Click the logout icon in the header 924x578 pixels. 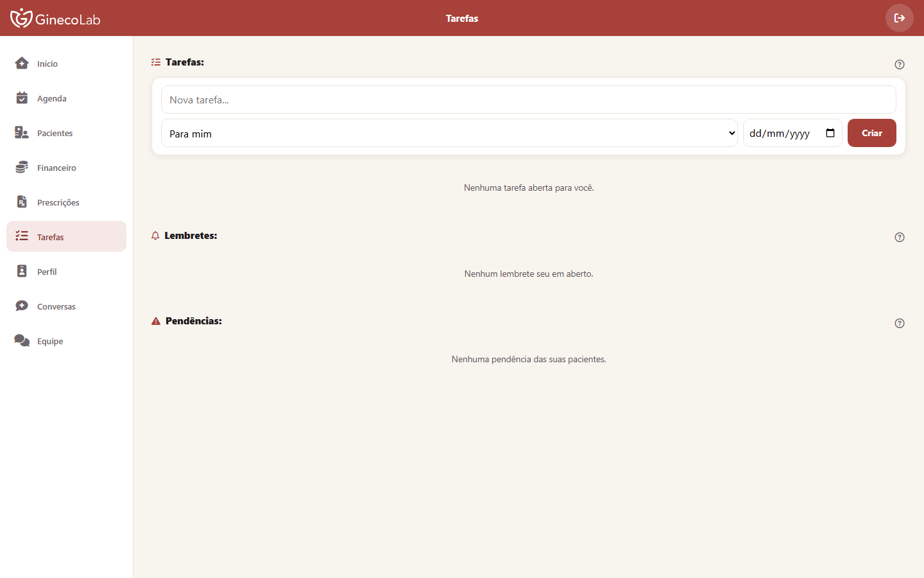click(900, 18)
